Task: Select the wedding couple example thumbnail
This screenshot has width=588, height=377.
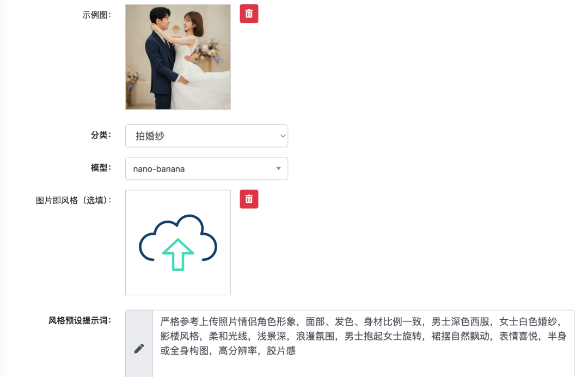Action: point(178,57)
